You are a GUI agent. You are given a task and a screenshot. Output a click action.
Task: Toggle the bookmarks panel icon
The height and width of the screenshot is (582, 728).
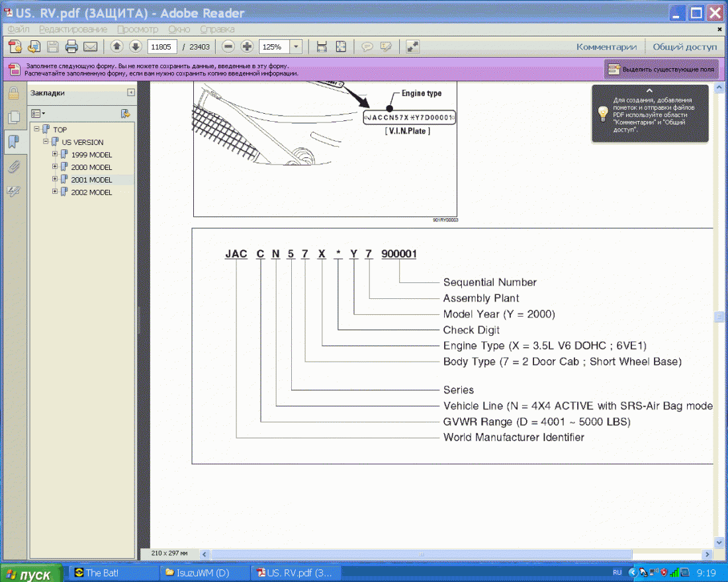pyautogui.click(x=13, y=142)
